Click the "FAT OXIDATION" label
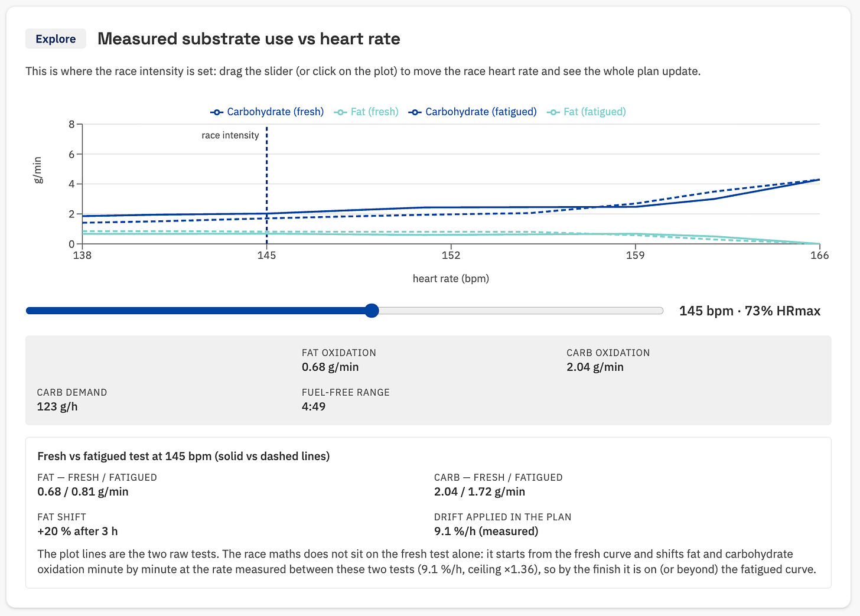The image size is (860, 616). coord(339,353)
